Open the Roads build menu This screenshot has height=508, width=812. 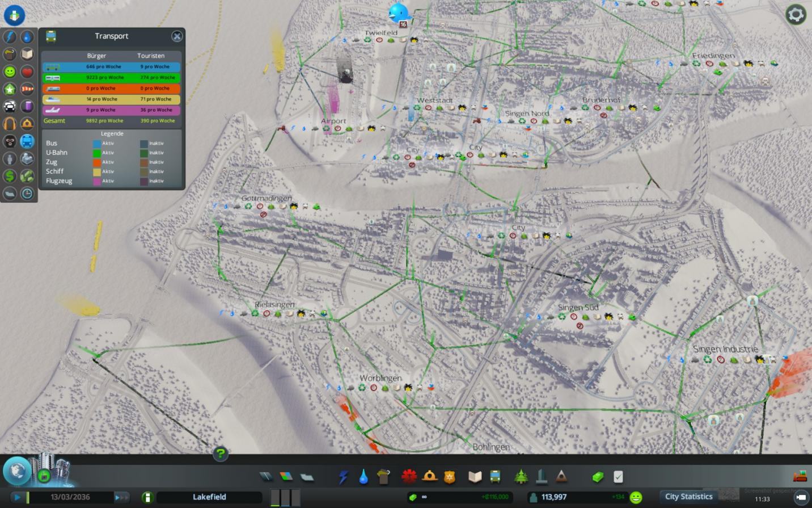[x=265, y=477]
